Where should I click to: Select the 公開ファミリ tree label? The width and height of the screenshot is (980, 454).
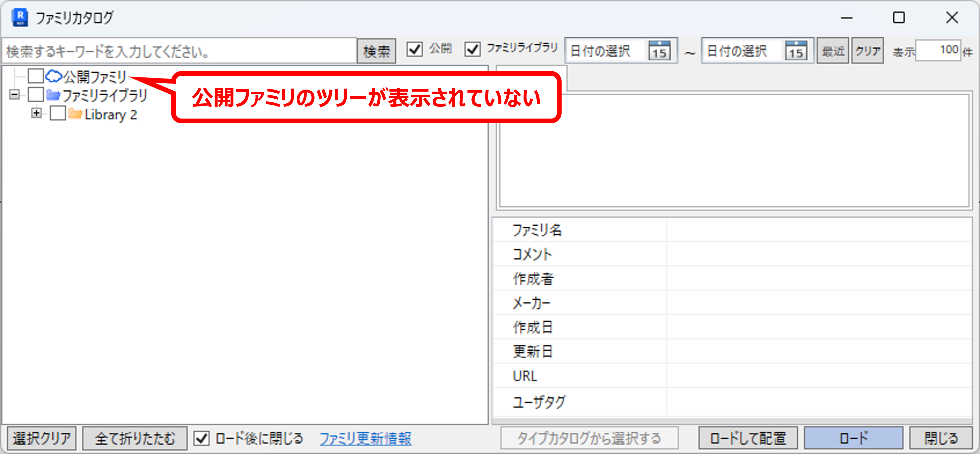click(94, 77)
